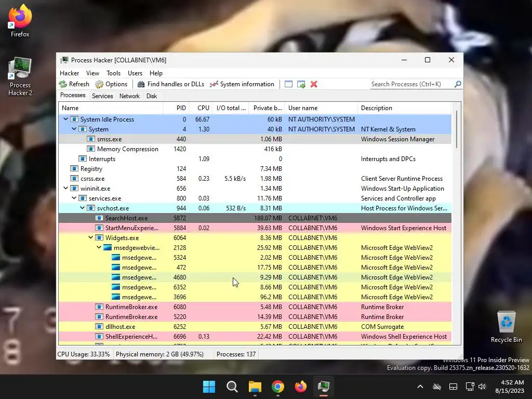Image resolution: width=532 pixels, height=399 pixels.
Task: Sort by User name column header
Action: tap(321, 108)
